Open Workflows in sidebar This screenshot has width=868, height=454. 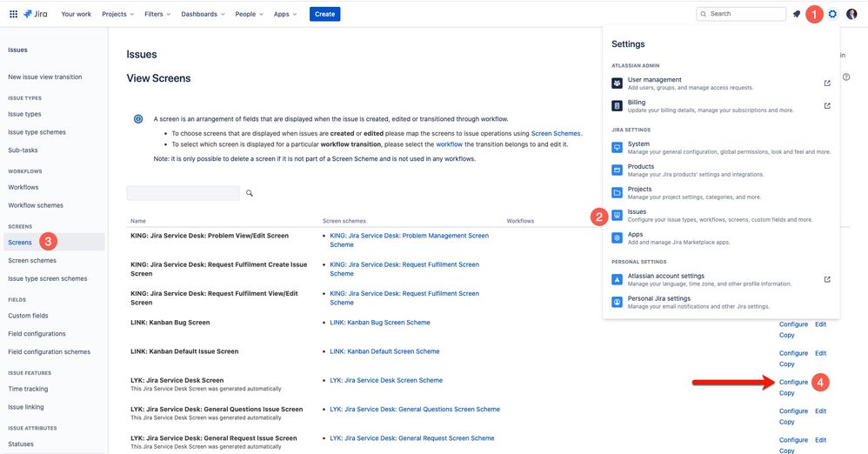click(23, 187)
